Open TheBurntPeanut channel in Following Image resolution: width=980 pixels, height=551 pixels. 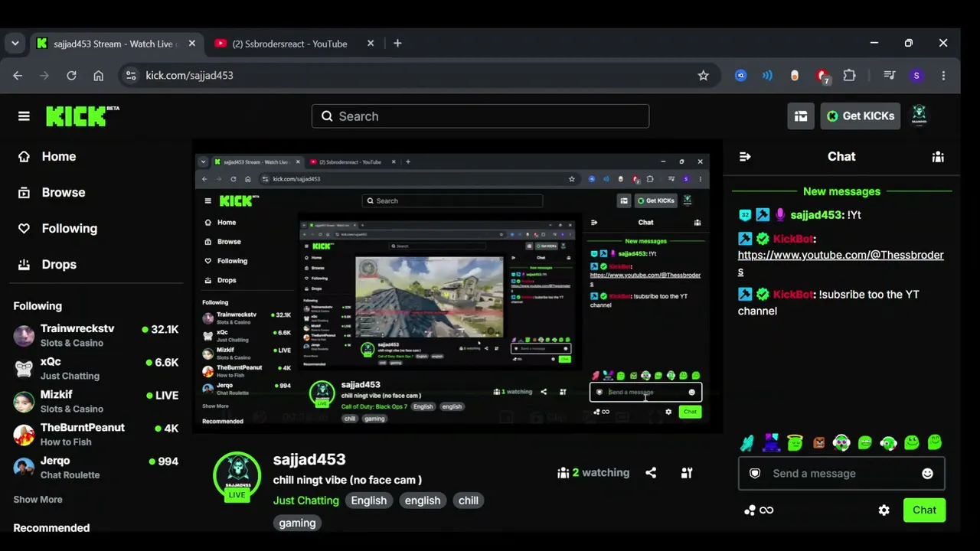[96, 434]
